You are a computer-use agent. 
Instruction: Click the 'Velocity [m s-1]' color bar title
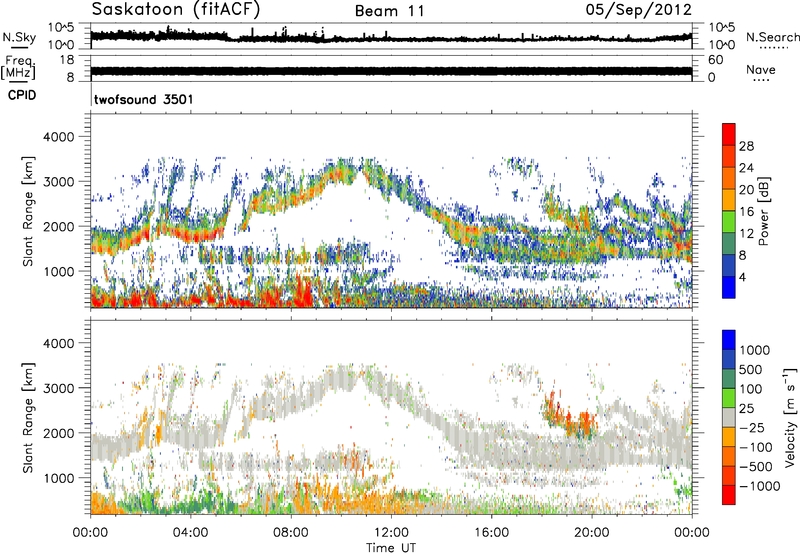pyautogui.click(x=790, y=417)
